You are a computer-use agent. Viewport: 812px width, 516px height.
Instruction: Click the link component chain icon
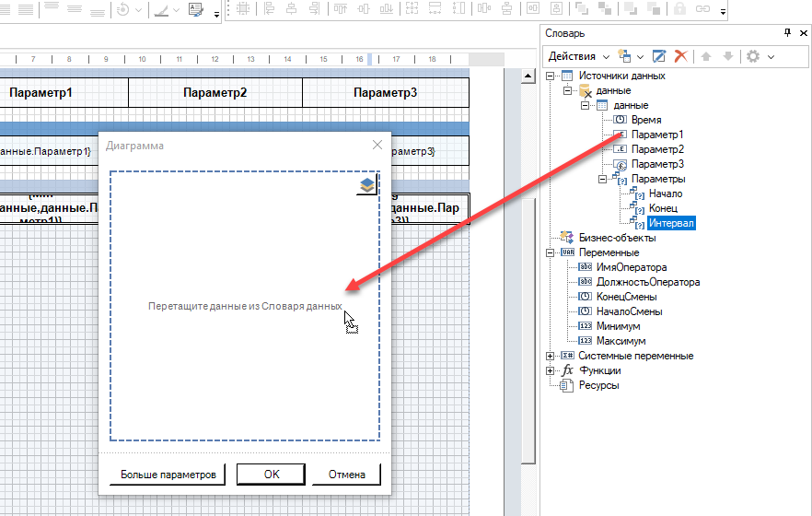pyautogui.click(x=702, y=8)
